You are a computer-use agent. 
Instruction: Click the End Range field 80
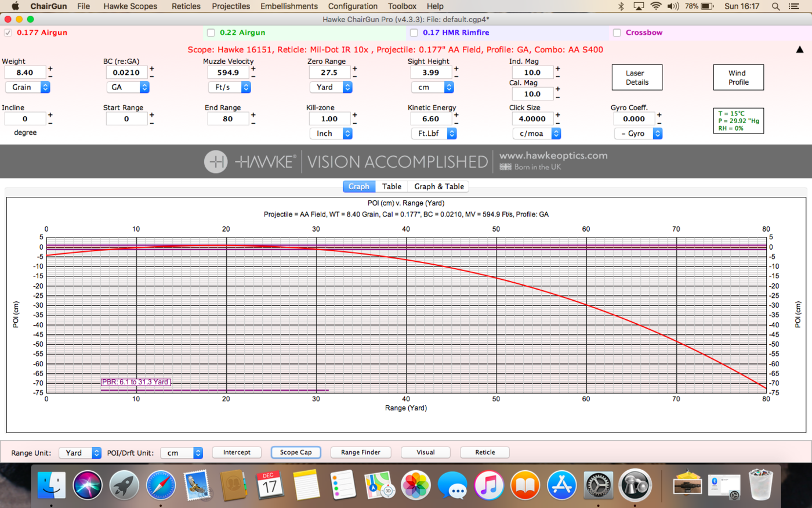point(229,118)
